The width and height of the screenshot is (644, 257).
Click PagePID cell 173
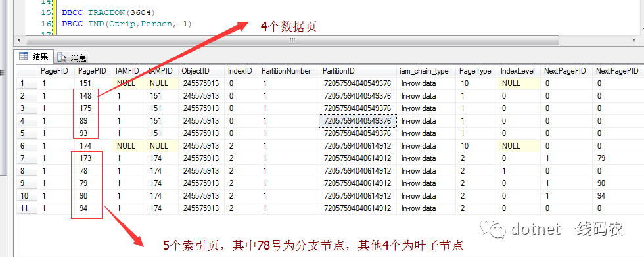pos(93,158)
